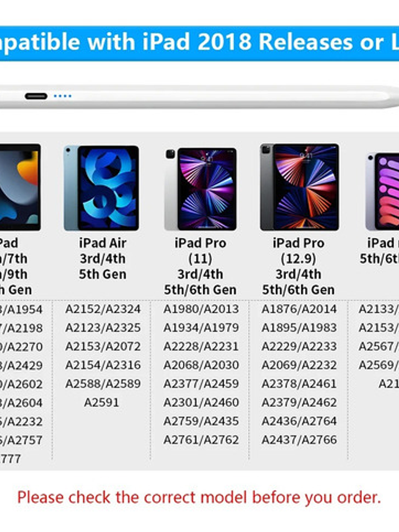Click the red 'Please check the correct model' notice

click(199, 498)
